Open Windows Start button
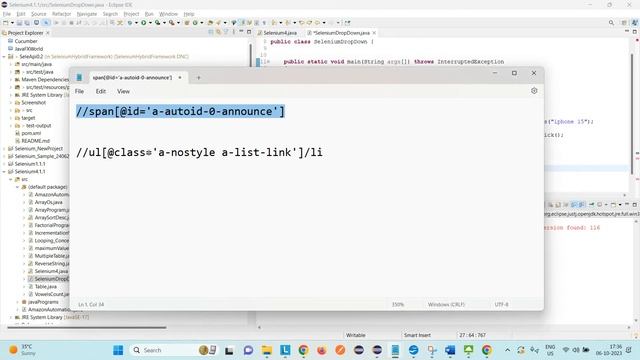Viewport: 640px width, 360px height. (118, 350)
